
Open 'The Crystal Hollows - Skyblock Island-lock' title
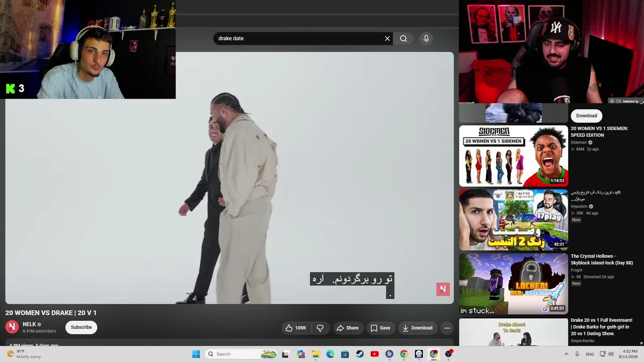coord(602,259)
